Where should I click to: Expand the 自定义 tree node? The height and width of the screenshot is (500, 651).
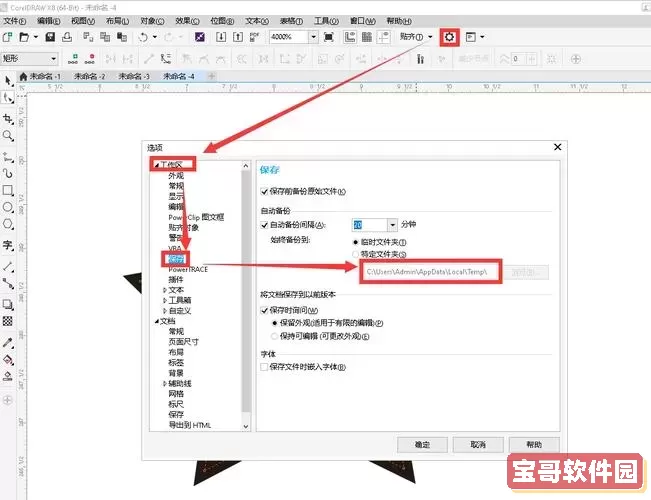coord(165,311)
